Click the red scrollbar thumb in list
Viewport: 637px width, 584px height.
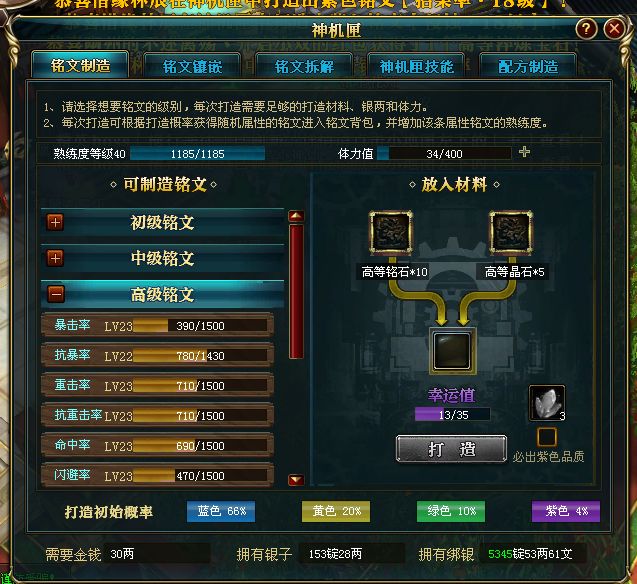[296, 291]
